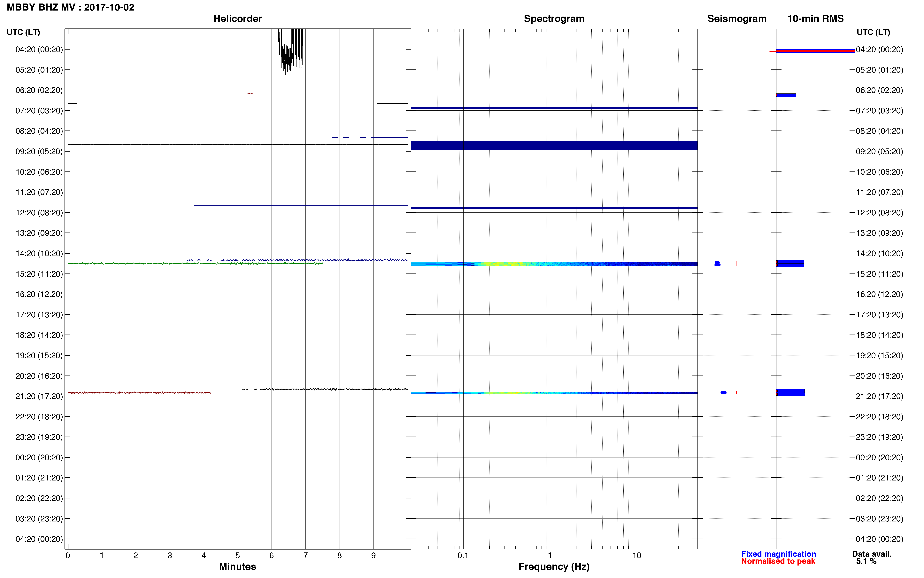Click the right '03:20 (23:20)' time label
The width and height of the screenshot is (924, 578).
[x=879, y=519]
